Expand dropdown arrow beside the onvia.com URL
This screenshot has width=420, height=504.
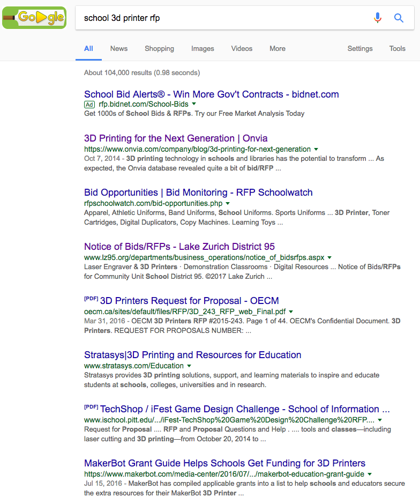point(316,149)
